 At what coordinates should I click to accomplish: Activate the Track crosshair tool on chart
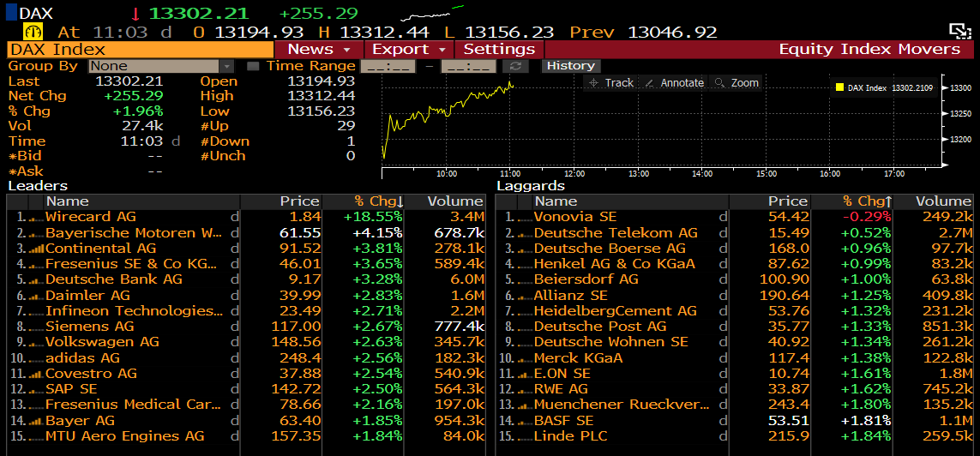click(611, 82)
